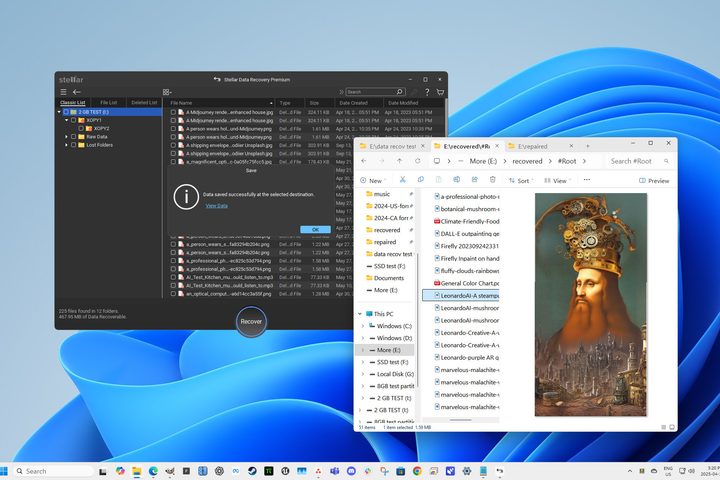Image resolution: width=720 pixels, height=480 pixels.
Task: Click the New button in Explorer
Action: [372, 181]
